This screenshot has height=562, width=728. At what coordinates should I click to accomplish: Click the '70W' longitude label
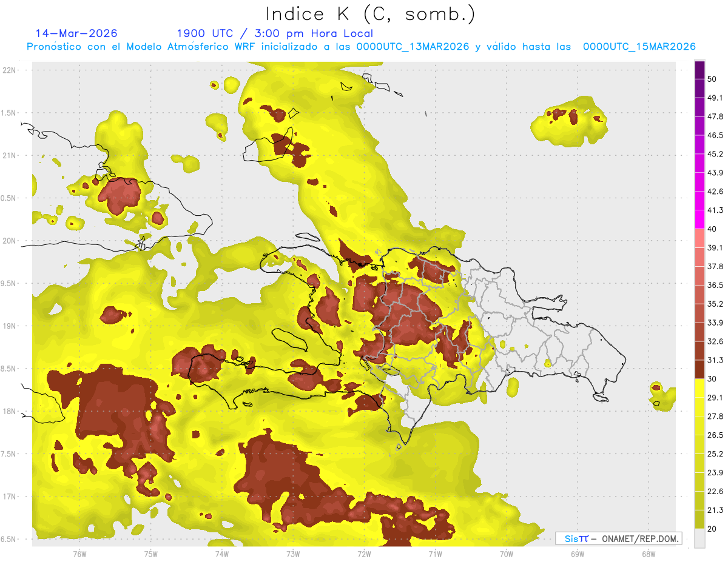[506, 554]
